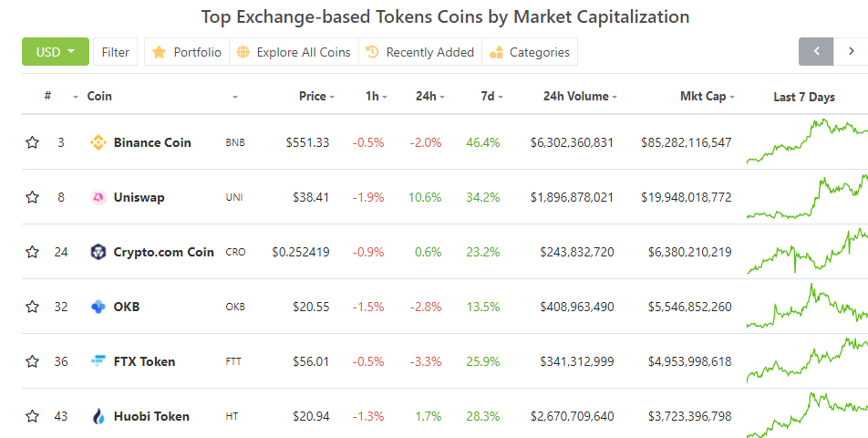The image size is (868, 438).
Task: Open the Explore All Coins link
Action: (294, 52)
